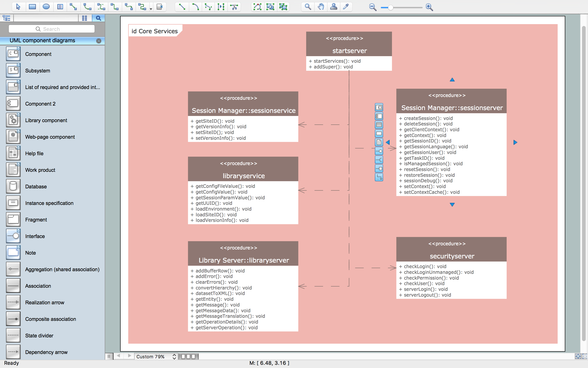Select the arc connector tool
The image size is (588, 368).
coord(87,7)
